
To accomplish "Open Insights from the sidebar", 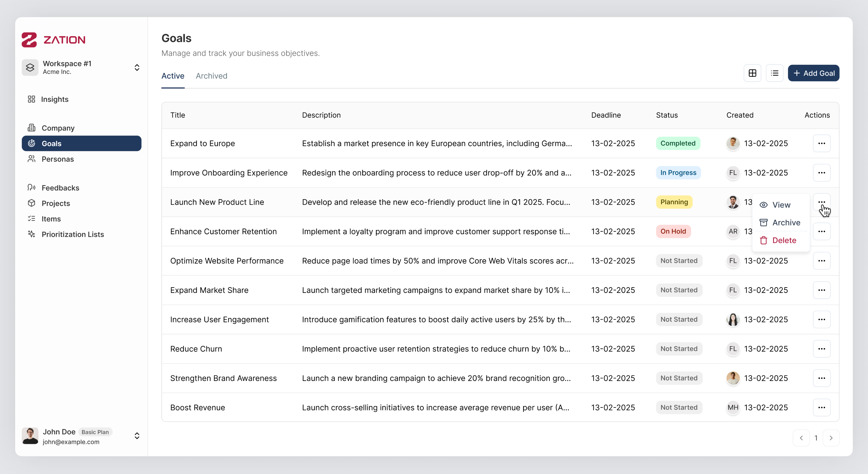I will pyautogui.click(x=55, y=99).
